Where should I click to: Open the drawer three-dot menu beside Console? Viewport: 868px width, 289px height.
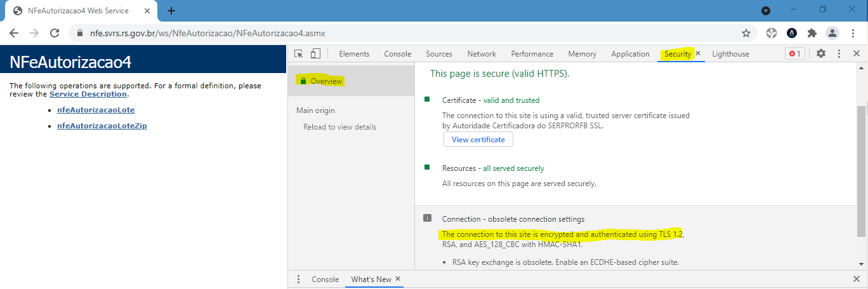click(299, 279)
